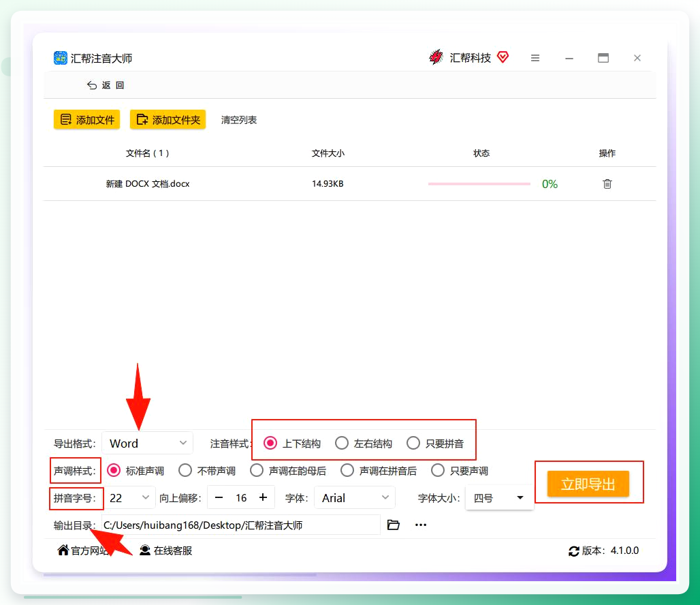700x605 pixels.
Task: Click the 文件大小 column header
Action: pos(328,153)
